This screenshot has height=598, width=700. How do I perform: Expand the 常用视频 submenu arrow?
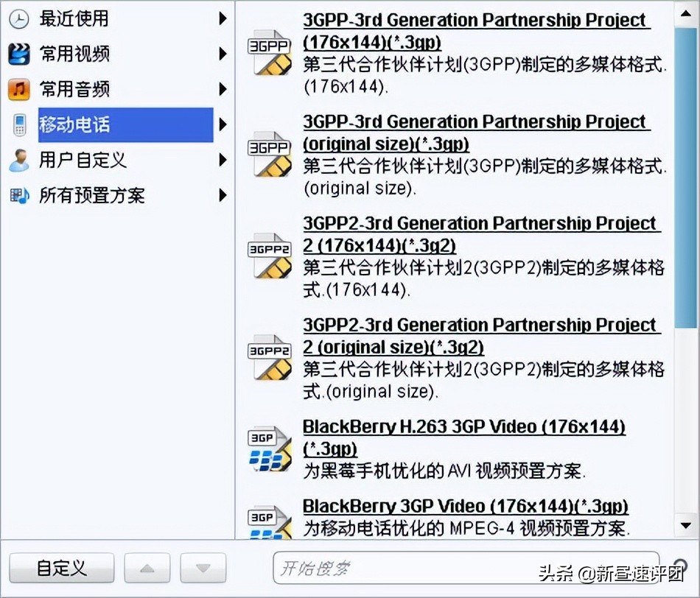click(223, 54)
